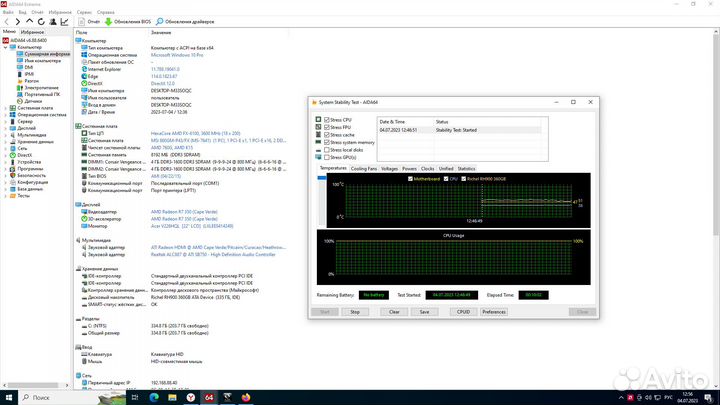
Task: Open the Справка menu
Action: coord(106,12)
